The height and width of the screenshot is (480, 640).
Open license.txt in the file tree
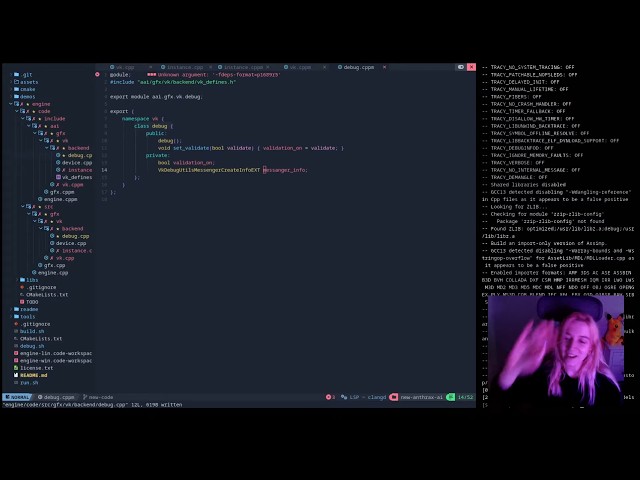tap(33, 368)
